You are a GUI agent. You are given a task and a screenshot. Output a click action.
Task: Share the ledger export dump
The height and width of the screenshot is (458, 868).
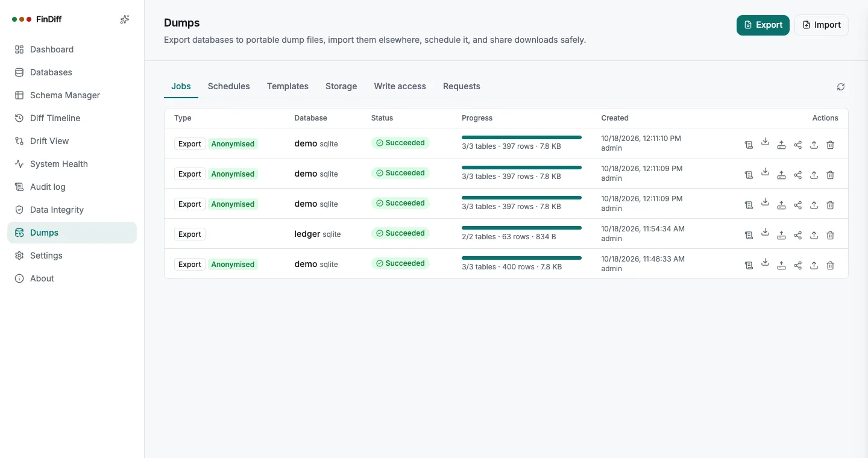pos(797,235)
